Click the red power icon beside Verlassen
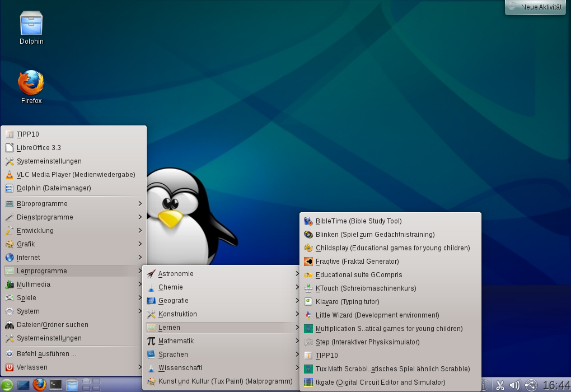 tap(10, 367)
